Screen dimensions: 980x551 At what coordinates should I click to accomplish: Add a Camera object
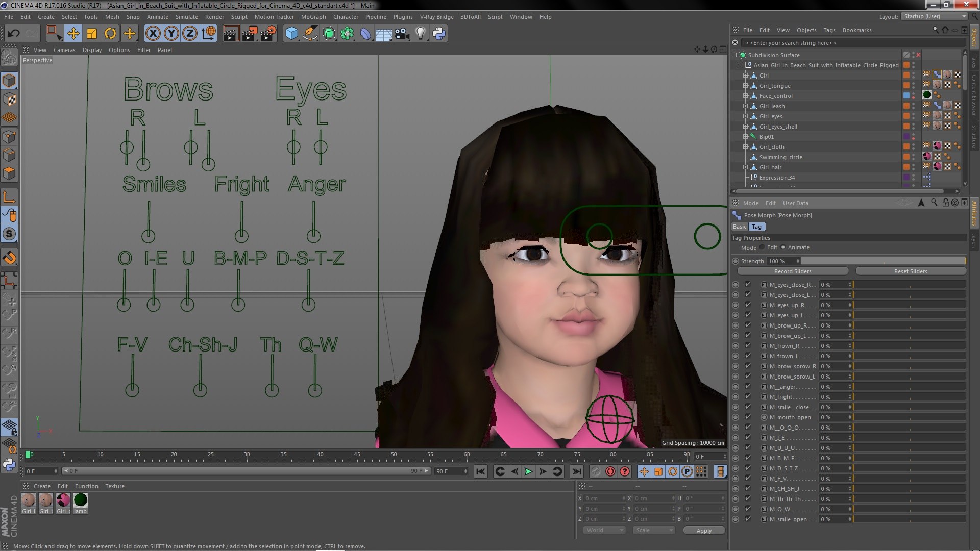click(x=402, y=34)
